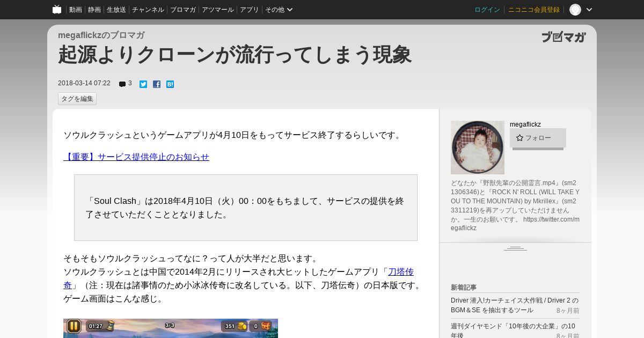Viewport: 644px width, 338px height.
Task: Click the ニコニコ会員登録 link
Action: 534,10
